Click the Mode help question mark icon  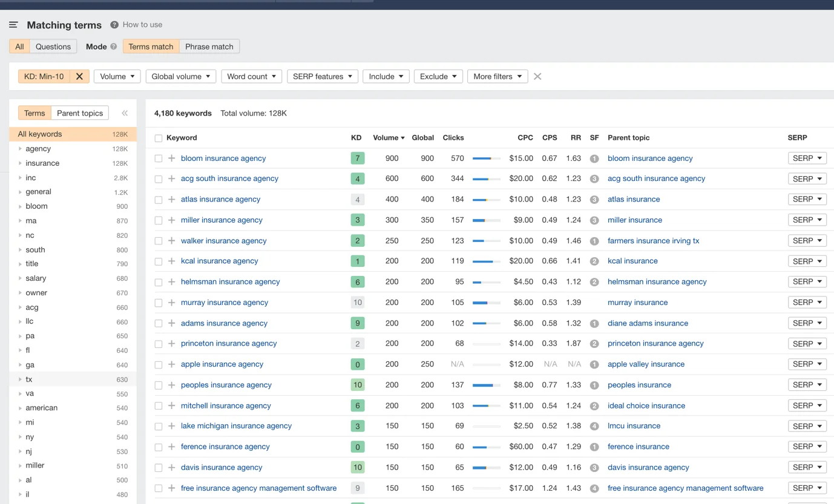tap(113, 47)
